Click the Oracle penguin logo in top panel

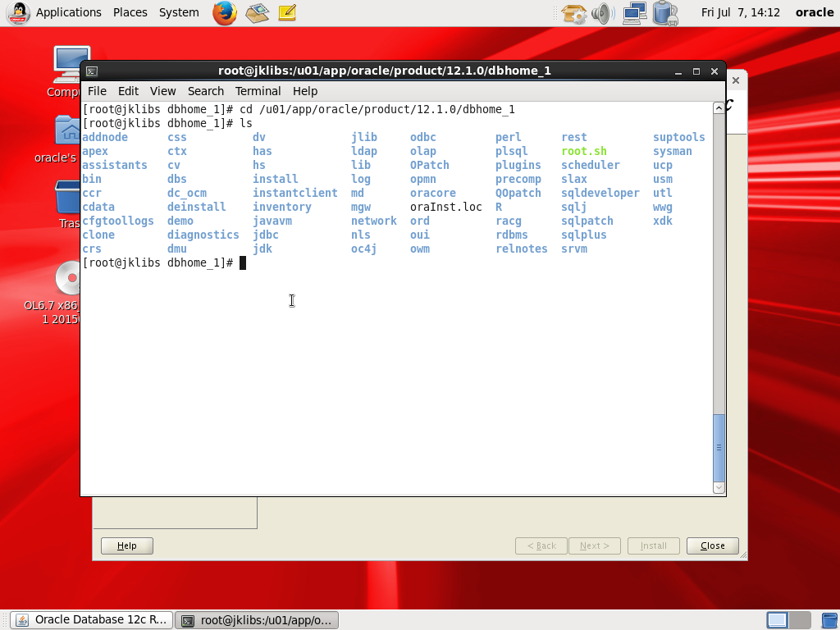(19, 13)
